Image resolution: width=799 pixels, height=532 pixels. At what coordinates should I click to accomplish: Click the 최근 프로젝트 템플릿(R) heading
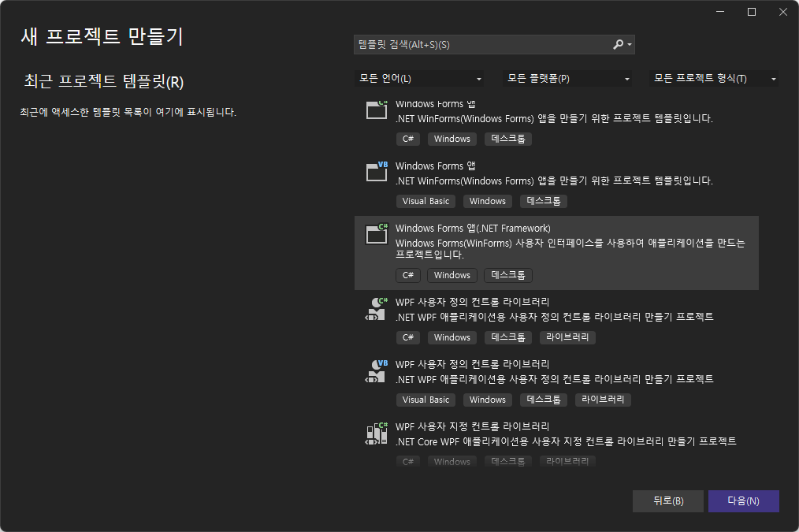click(x=104, y=81)
